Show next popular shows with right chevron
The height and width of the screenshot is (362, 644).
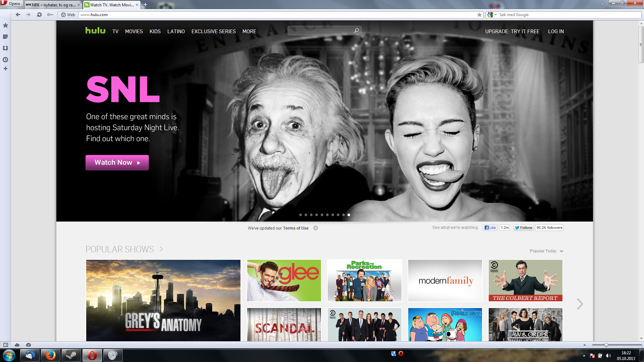pyautogui.click(x=580, y=304)
